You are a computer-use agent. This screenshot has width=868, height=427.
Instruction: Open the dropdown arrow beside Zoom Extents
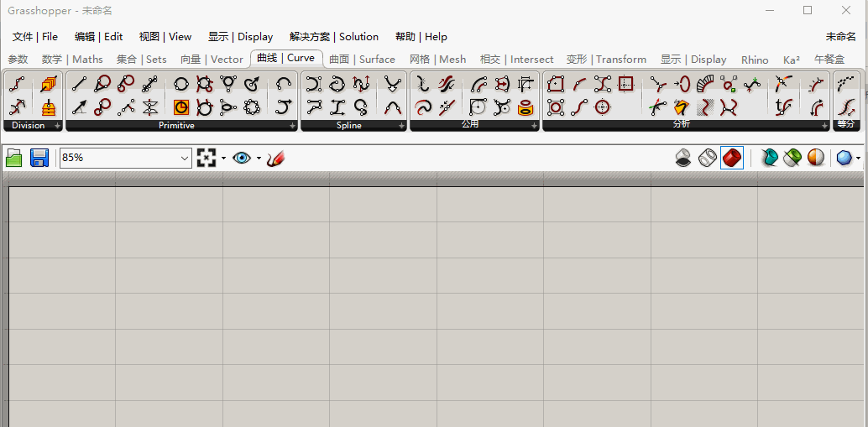[x=223, y=159]
